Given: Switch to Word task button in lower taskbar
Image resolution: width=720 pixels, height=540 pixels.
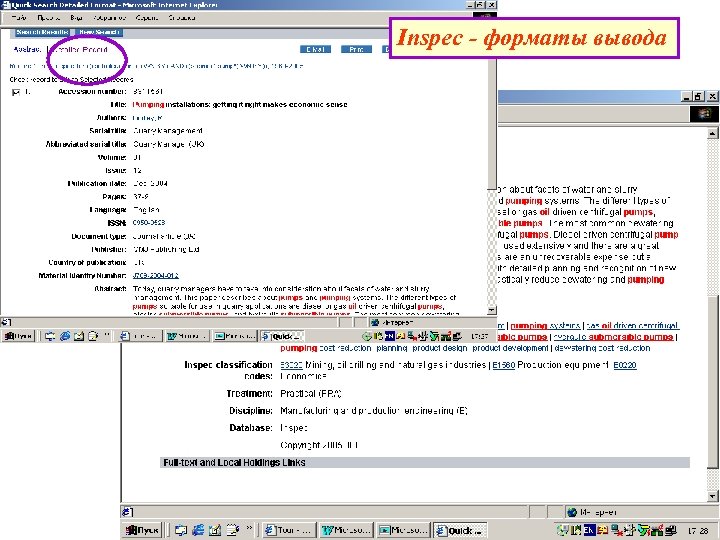Looking at the screenshot, I should pyautogui.click(x=346, y=530).
